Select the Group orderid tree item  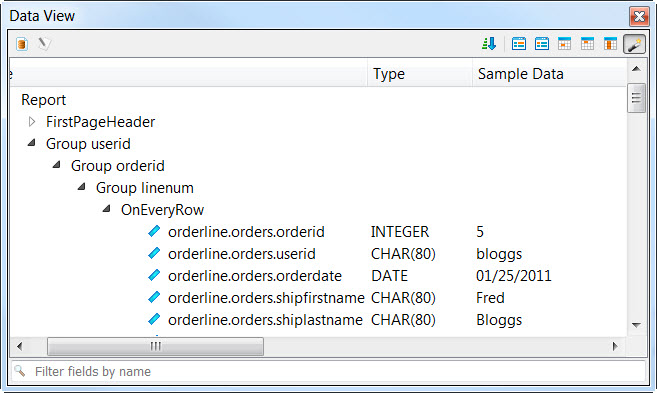coord(118,166)
